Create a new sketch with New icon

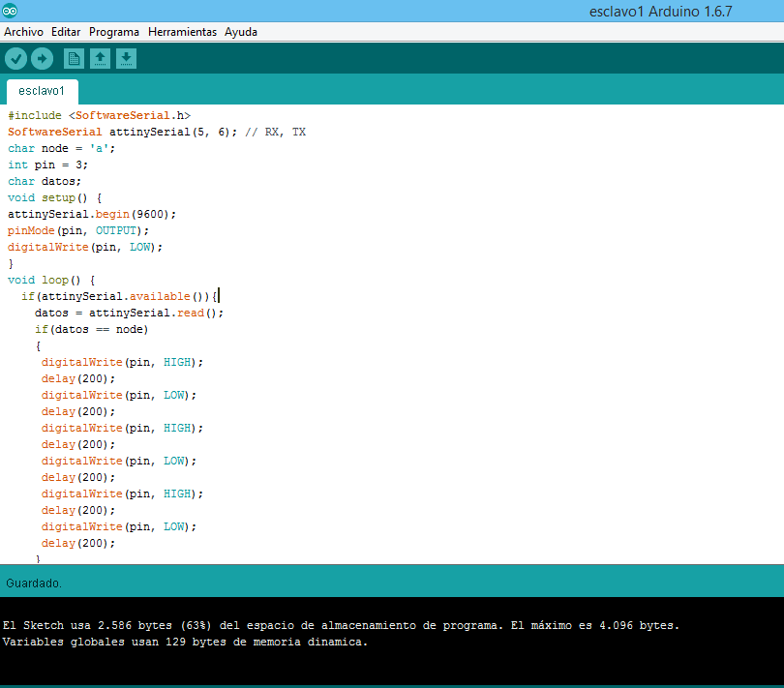[74, 58]
